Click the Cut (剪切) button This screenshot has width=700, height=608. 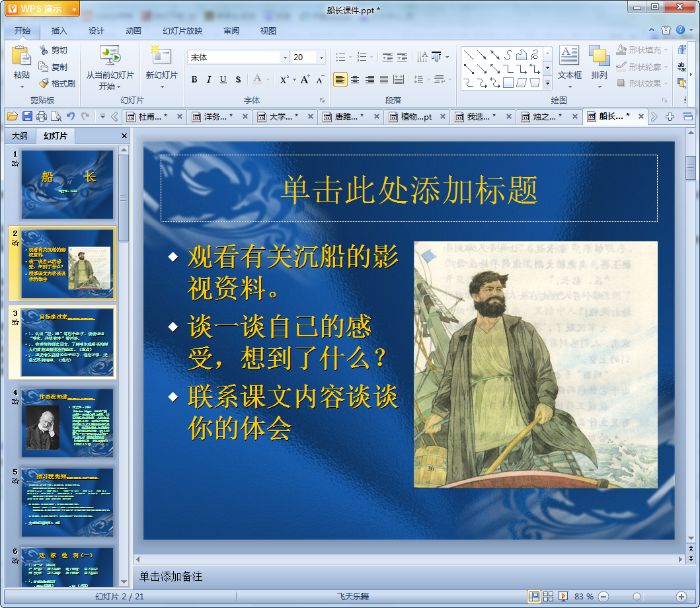pyautogui.click(x=54, y=50)
